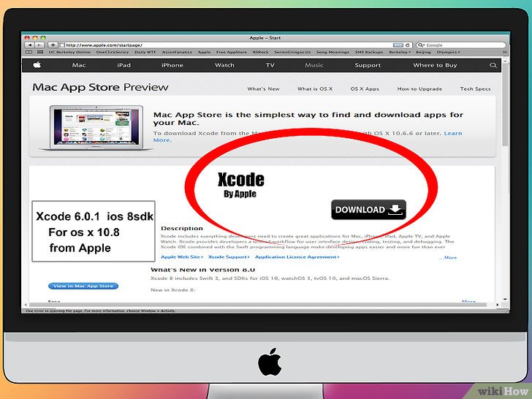
Task: Open Free AppStore bookmark
Action: (232, 53)
